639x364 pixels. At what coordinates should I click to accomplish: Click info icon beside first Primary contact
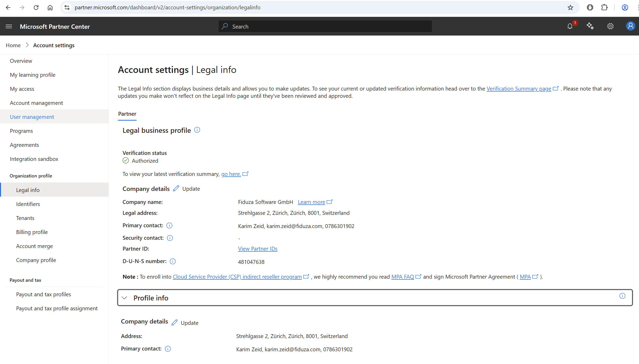pyautogui.click(x=169, y=226)
